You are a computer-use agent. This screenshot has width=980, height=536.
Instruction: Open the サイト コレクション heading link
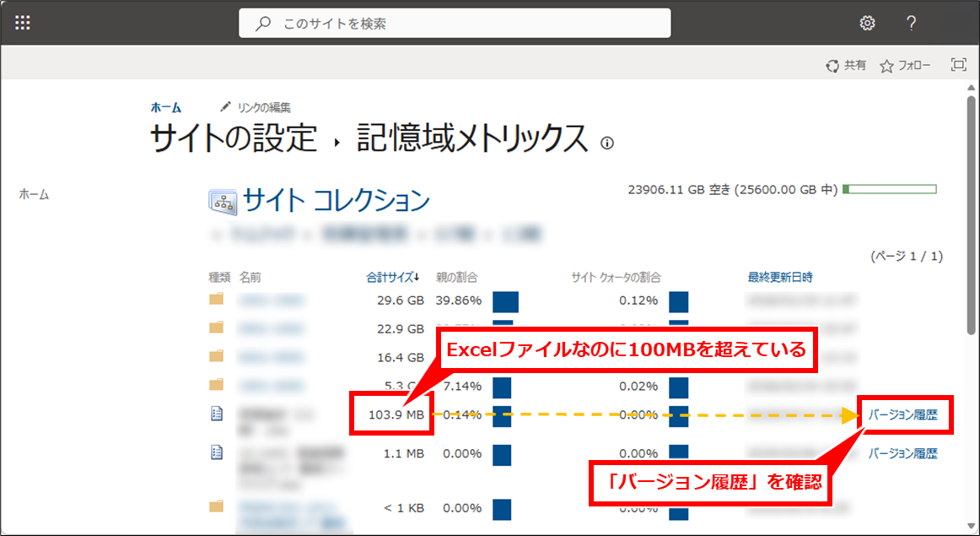[x=336, y=201]
